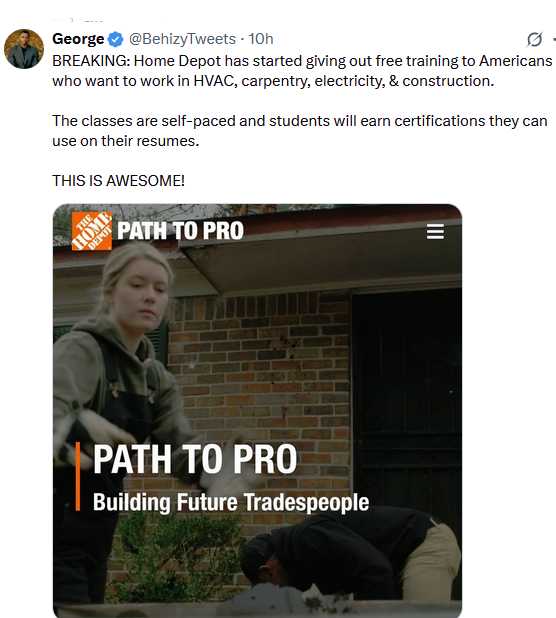The image size is (556, 618).
Task: Click the Home Depot orange logo
Action: point(92,231)
